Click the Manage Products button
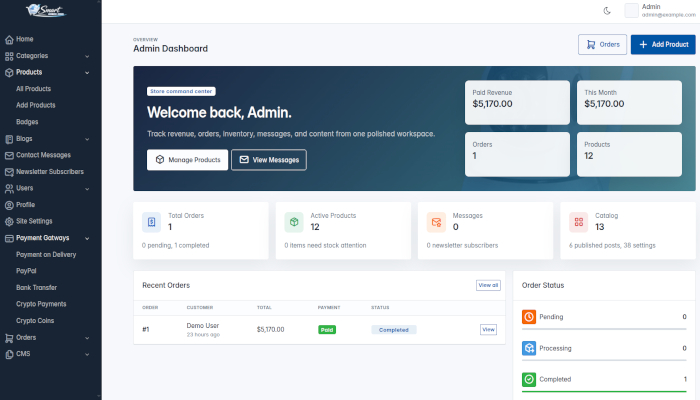 188,160
